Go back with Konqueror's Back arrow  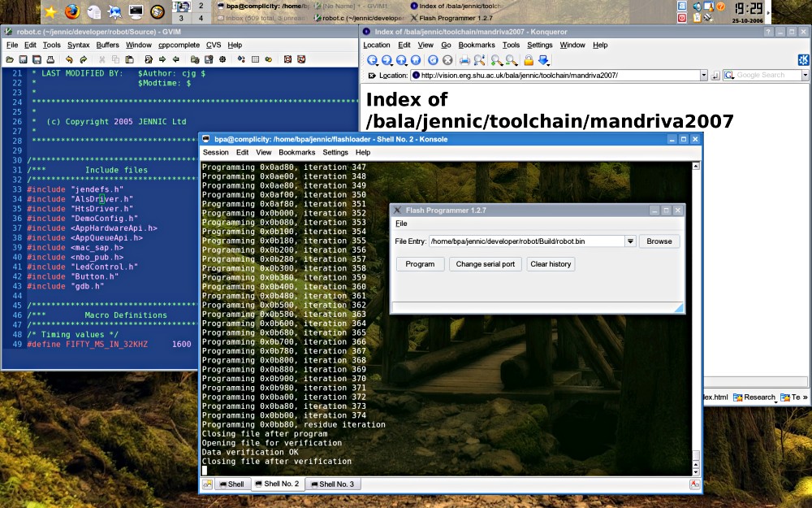373,60
